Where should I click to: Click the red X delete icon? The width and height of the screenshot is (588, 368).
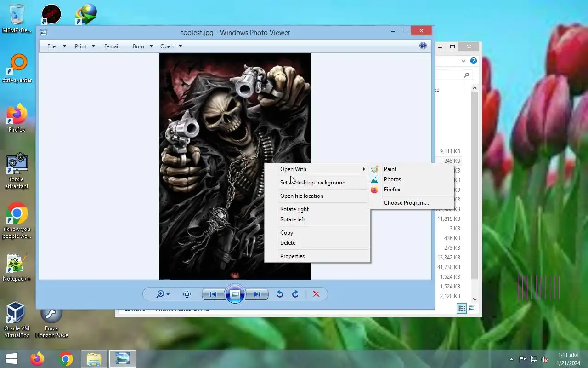(x=316, y=294)
